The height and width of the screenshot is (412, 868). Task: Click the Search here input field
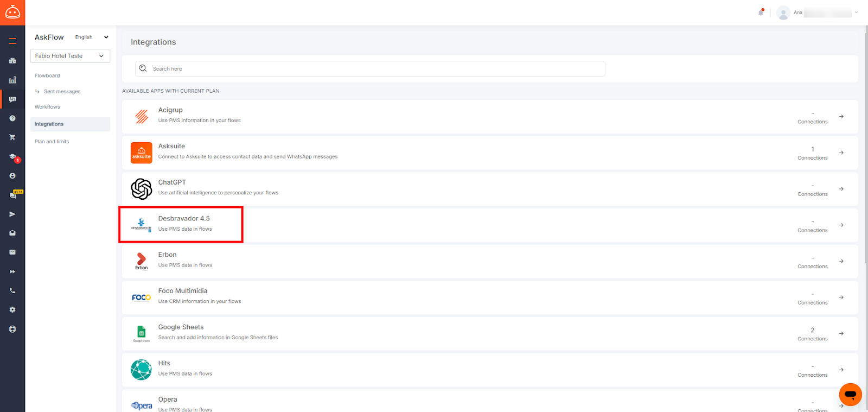[370, 68]
